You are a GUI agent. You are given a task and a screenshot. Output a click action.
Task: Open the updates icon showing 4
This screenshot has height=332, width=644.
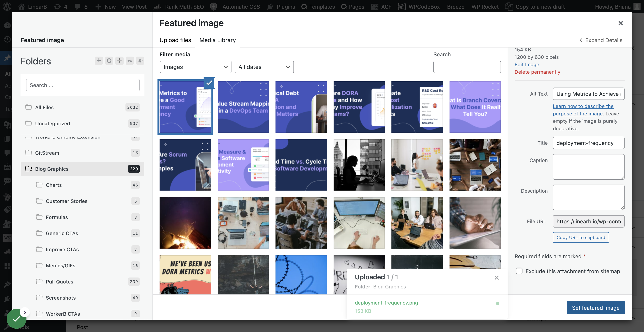coord(61,6)
